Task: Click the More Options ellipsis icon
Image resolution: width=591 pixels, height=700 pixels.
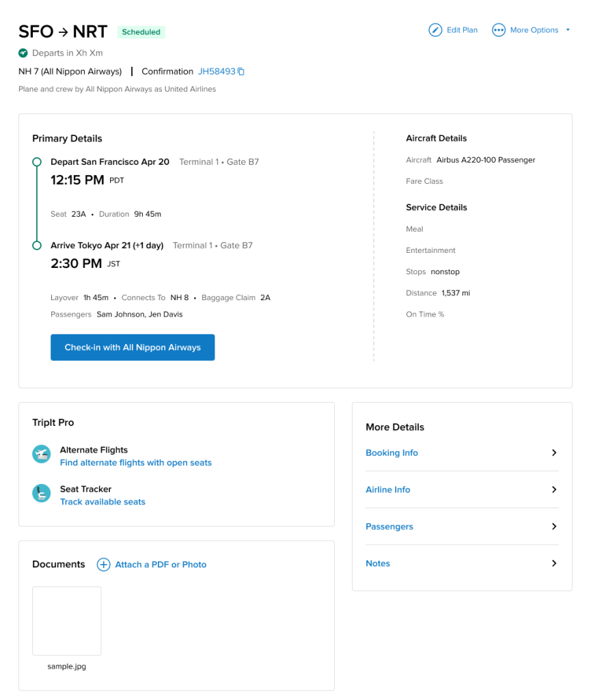Action: point(499,30)
